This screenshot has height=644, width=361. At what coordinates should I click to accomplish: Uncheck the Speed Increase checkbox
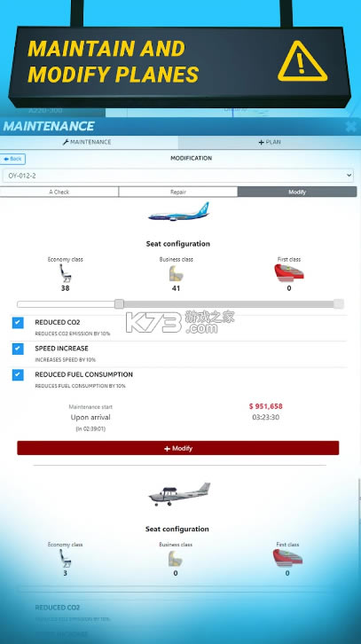18,349
